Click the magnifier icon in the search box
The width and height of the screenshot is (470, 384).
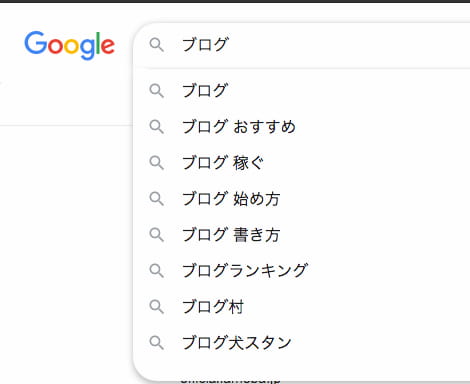pos(156,44)
